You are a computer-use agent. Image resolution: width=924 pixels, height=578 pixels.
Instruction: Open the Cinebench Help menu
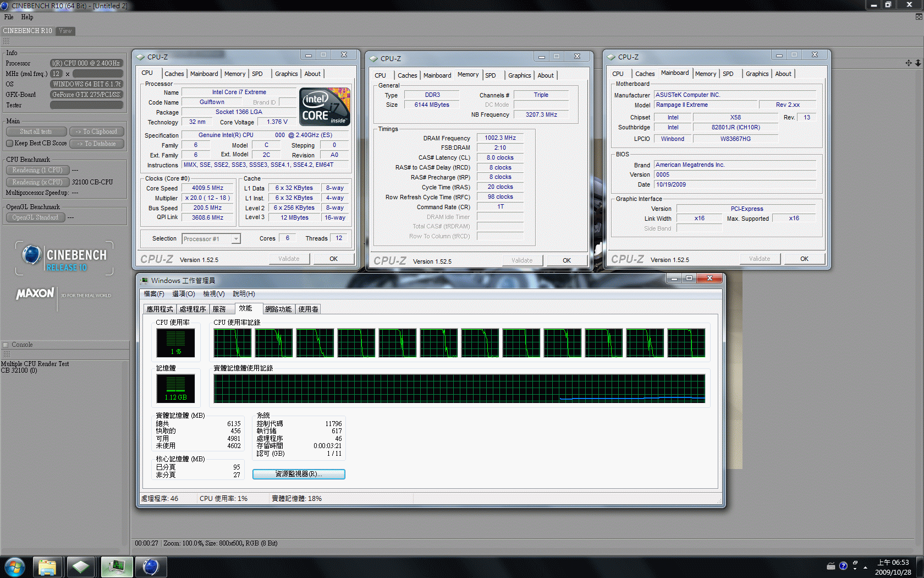pyautogui.click(x=27, y=17)
